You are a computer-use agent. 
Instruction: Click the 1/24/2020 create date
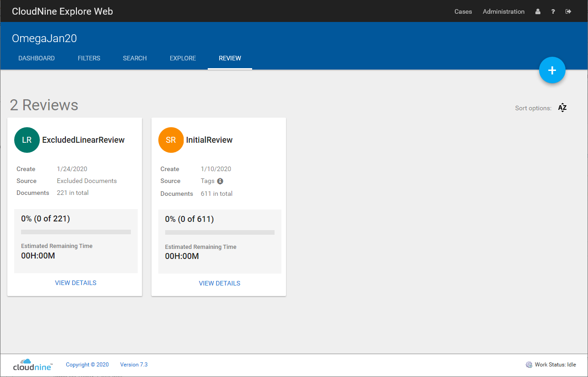(72, 169)
